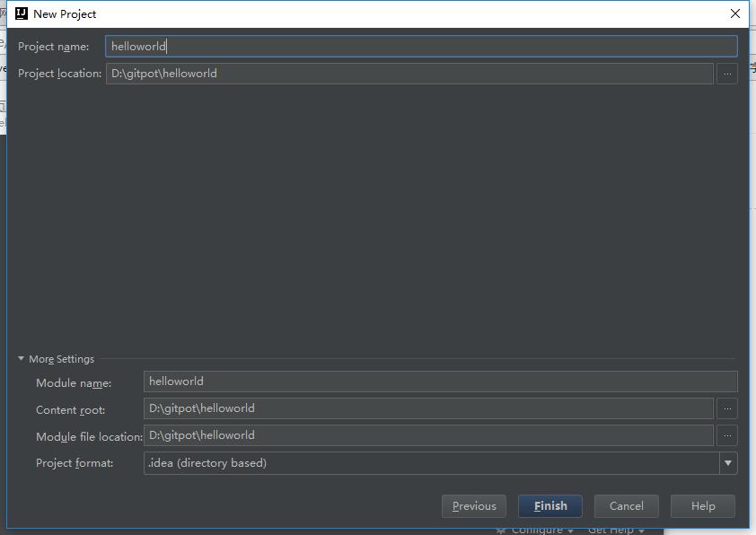This screenshot has width=756, height=535.
Task: Open the Content root browse button
Action: pyautogui.click(x=727, y=408)
